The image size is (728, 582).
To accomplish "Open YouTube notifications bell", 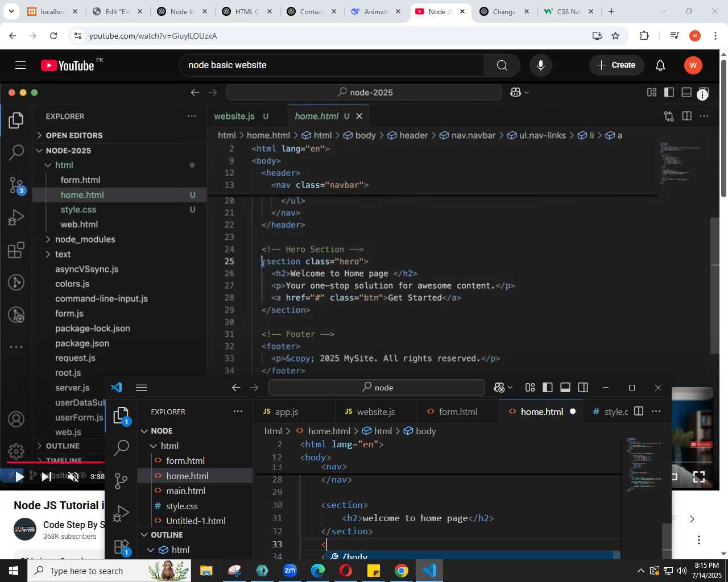I will pyautogui.click(x=660, y=65).
